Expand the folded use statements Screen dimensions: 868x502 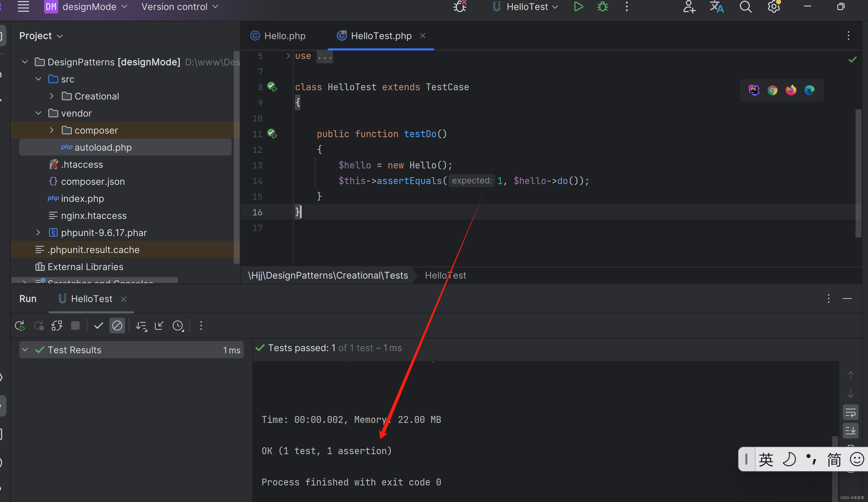[x=288, y=56]
